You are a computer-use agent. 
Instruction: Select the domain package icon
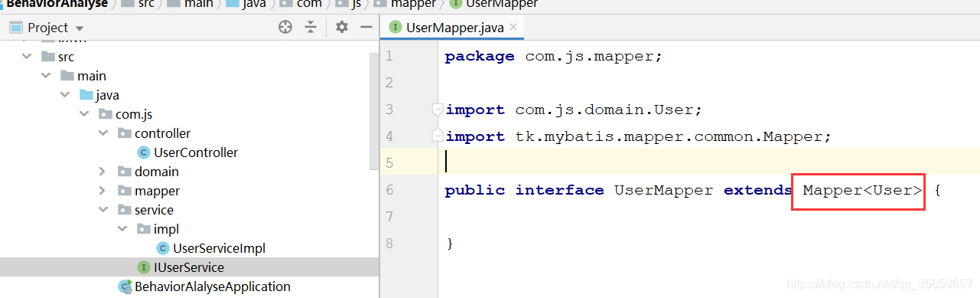[x=124, y=172]
